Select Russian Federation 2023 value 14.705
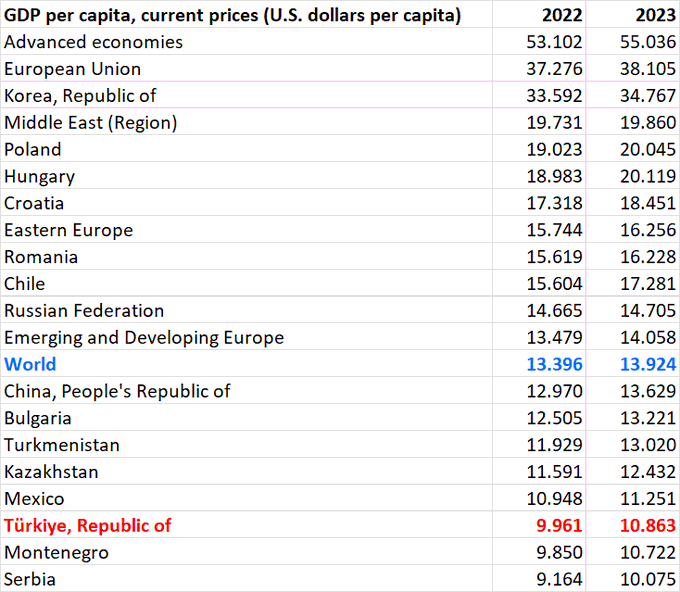The height and width of the screenshot is (592, 680). [648, 311]
